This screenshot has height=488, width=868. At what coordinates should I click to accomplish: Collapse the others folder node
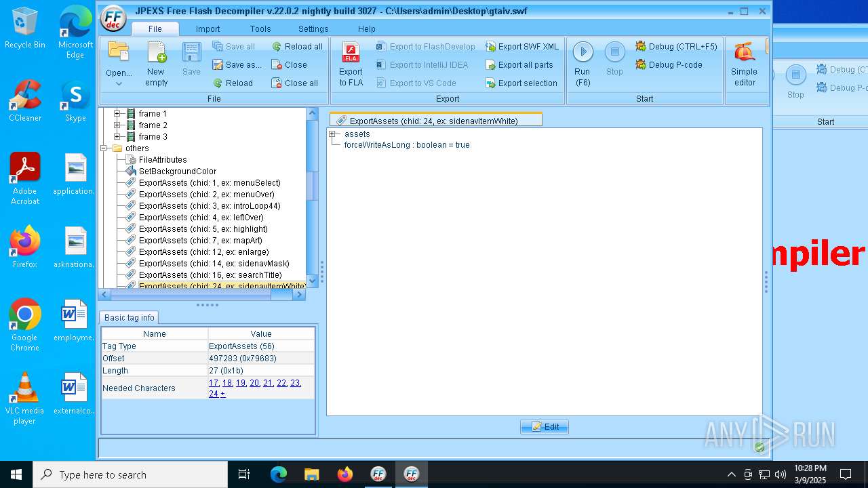(x=104, y=148)
